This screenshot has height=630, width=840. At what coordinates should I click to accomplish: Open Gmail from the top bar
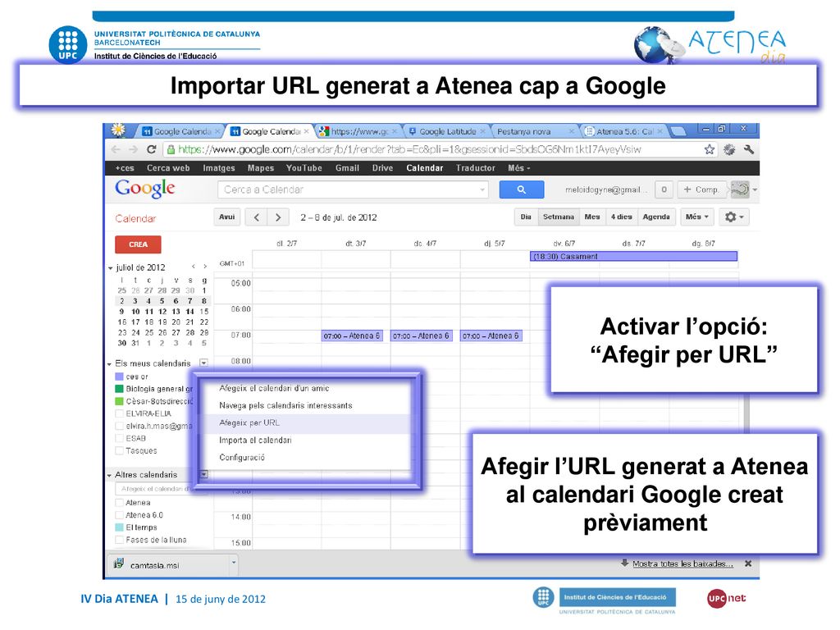347,167
